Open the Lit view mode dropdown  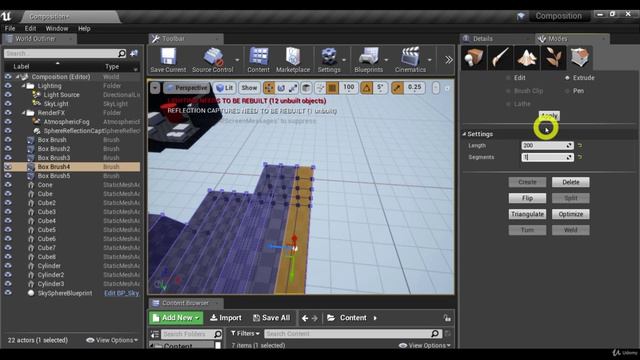click(x=224, y=88)
